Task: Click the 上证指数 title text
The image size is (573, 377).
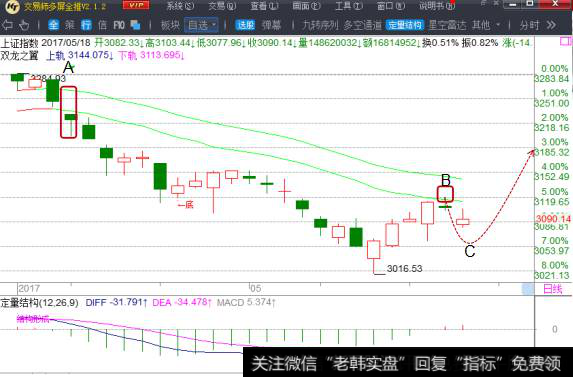Action: click(x=19, y=43)
